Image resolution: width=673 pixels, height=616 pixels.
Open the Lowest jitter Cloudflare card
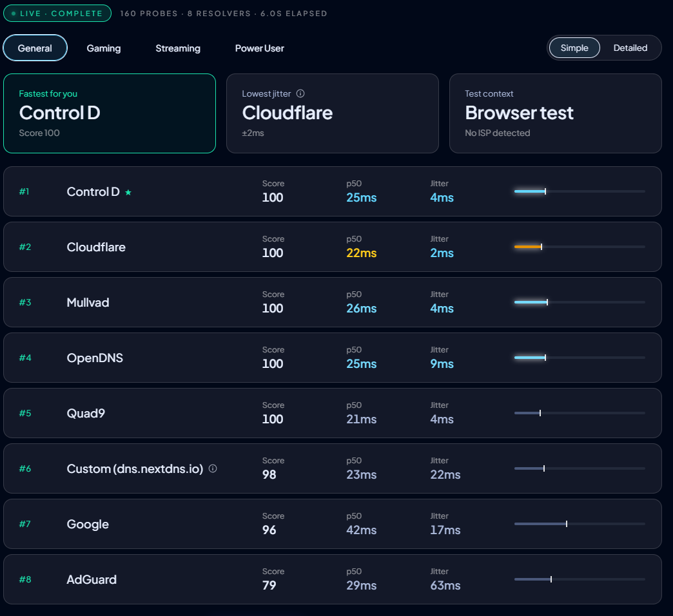coord(333,113)
